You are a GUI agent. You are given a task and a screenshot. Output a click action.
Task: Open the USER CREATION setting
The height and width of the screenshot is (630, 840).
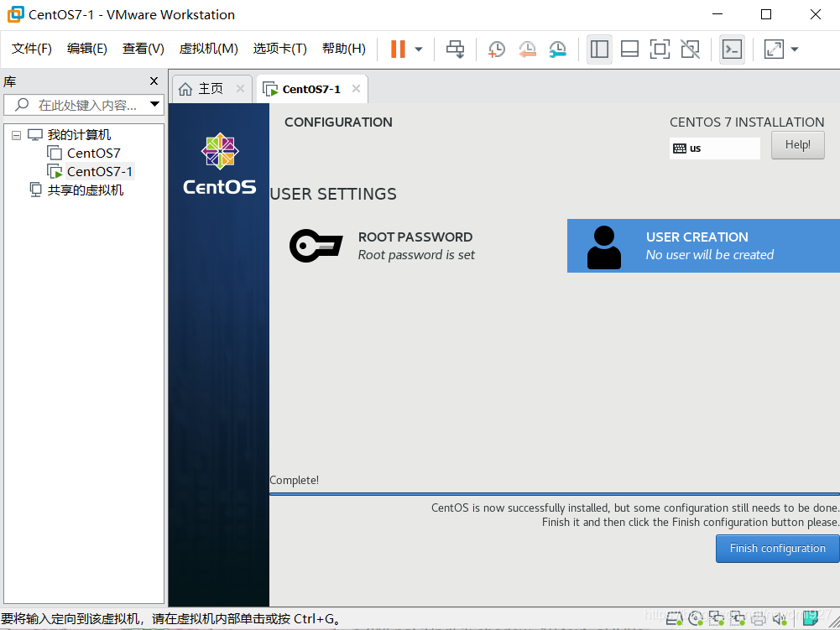point(703,246)
